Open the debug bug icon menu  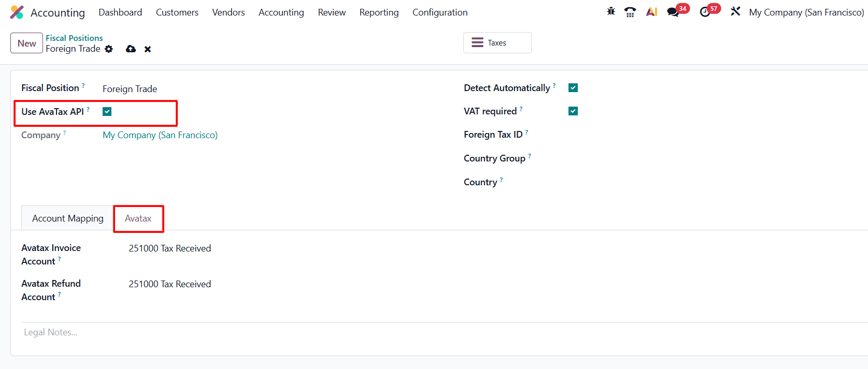click(x=611, y=11)
